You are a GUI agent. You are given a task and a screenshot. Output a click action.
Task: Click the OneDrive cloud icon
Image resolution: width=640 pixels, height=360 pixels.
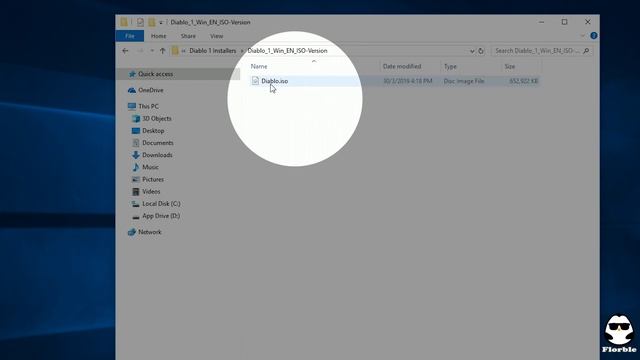tap(131, 90)
